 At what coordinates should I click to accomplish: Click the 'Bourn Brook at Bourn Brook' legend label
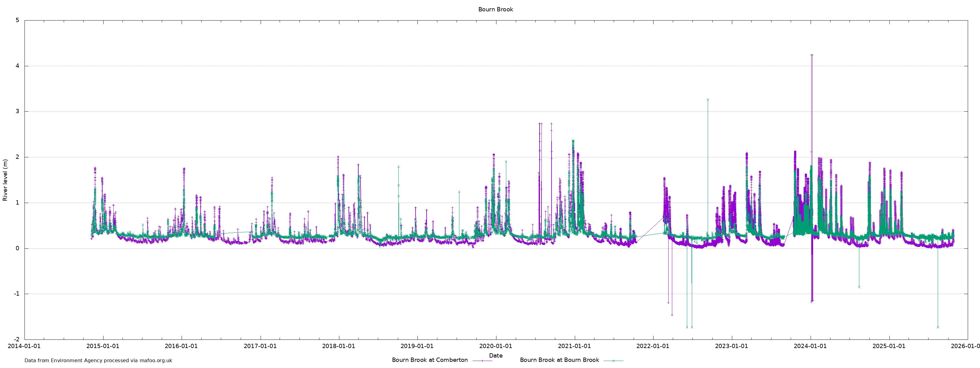click(x=559, y=360)
